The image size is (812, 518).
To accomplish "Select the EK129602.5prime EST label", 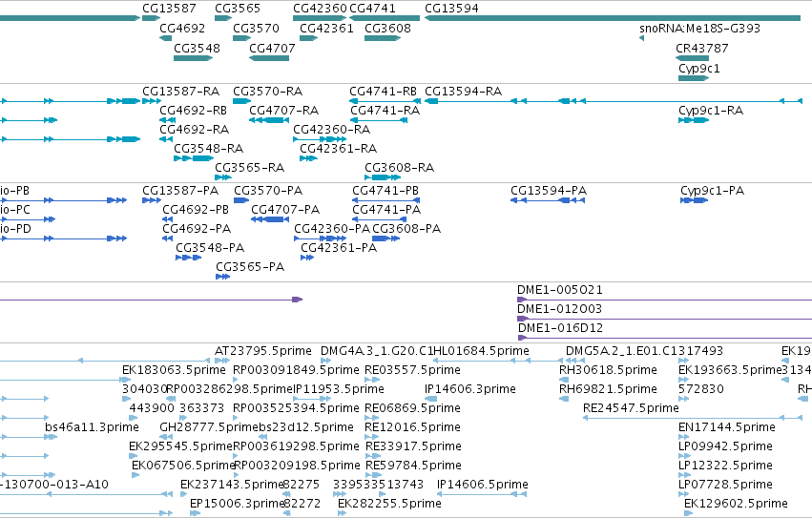I will pos(736,504).
